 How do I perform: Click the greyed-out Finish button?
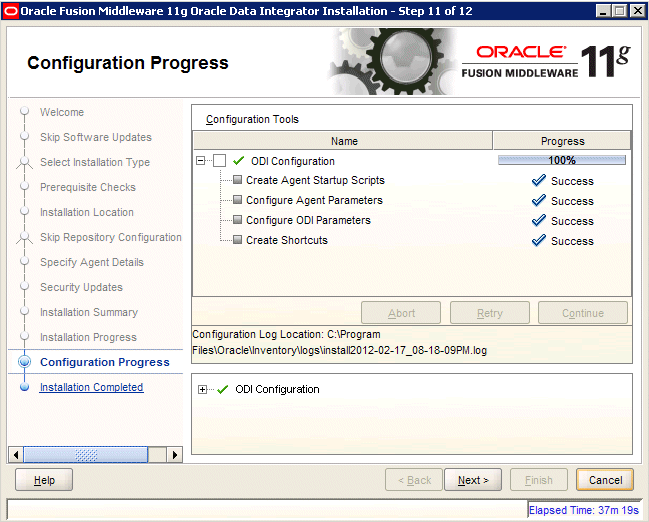coord(538,480)
